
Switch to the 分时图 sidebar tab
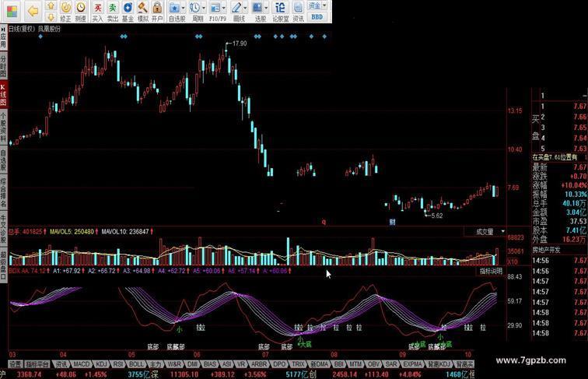coord(3,65)
